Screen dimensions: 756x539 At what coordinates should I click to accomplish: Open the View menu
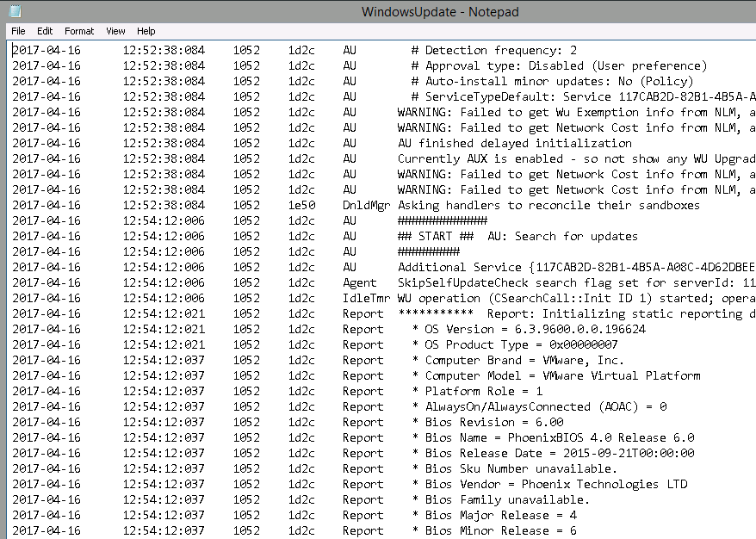[115, 31]
